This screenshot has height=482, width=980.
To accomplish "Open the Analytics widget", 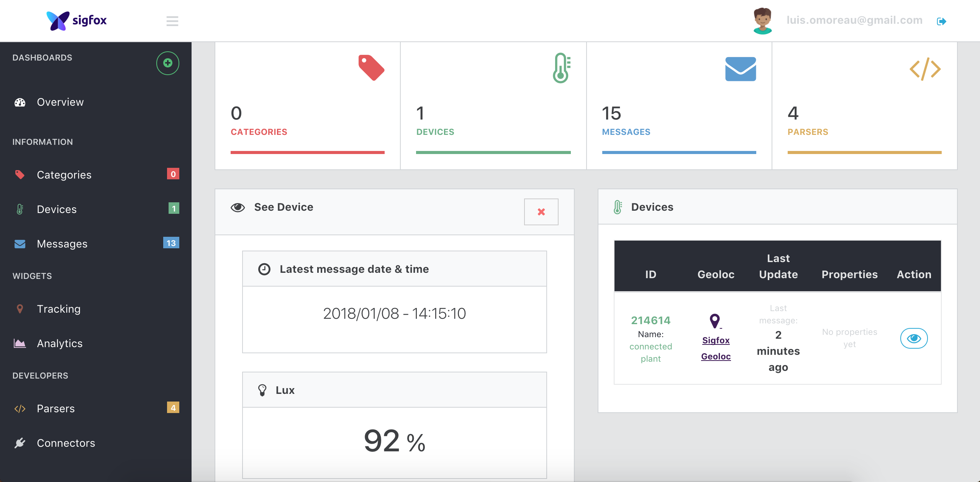I will 60,344.
